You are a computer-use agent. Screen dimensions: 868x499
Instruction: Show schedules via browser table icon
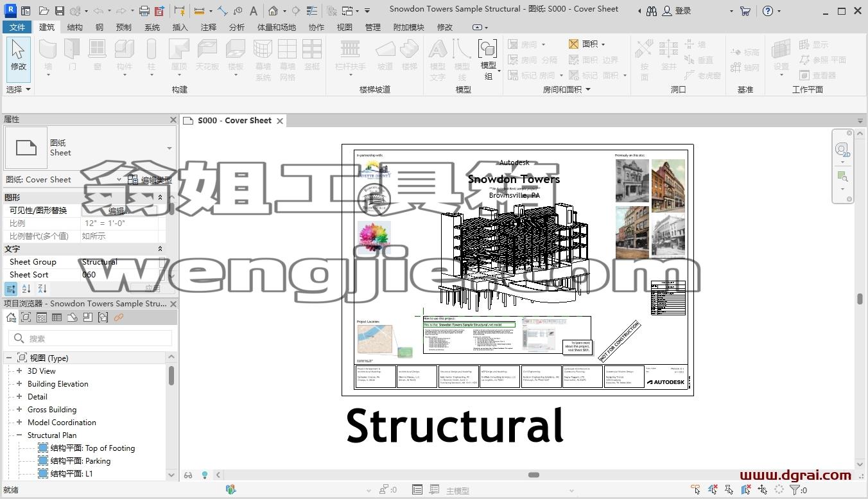(x=57, y=317)
